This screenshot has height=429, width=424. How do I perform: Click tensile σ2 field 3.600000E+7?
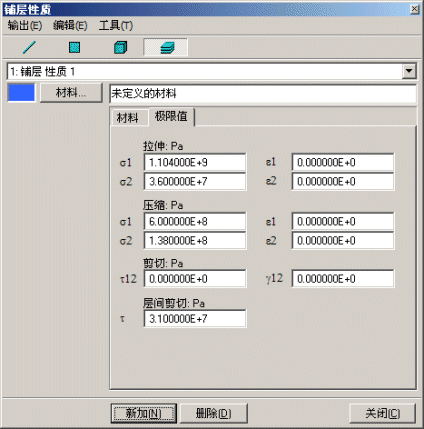click(195, 181)
